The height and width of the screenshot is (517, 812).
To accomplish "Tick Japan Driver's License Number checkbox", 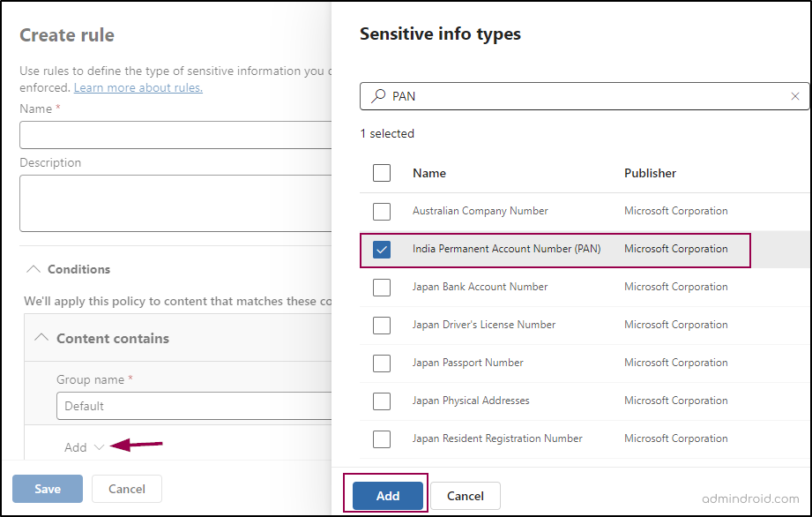I will [382, 325].
